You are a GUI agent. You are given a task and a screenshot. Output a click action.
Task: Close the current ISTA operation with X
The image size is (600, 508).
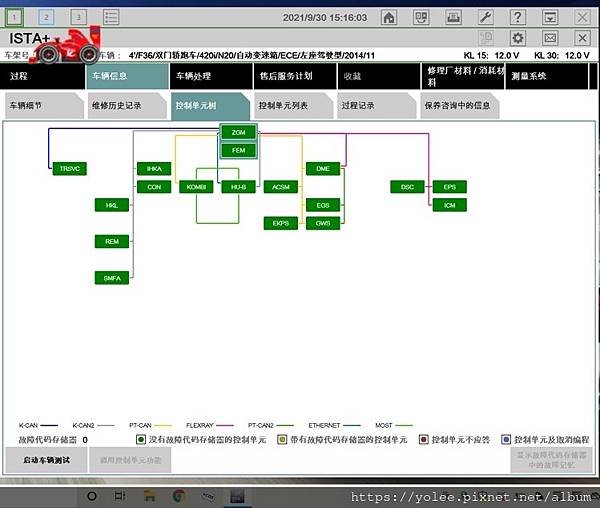tap(582, 38)
